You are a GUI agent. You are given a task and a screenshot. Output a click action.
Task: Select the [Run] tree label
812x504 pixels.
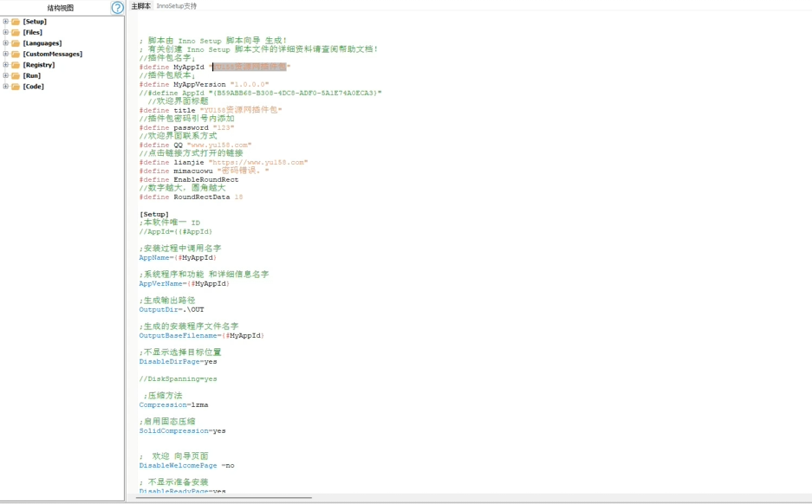31,75
